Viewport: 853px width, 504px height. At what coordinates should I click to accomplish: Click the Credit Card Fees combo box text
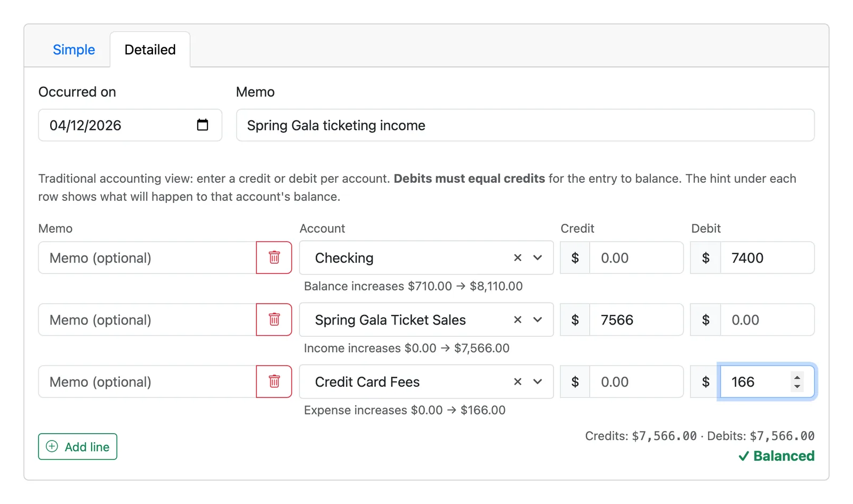[x=367, y=382]
